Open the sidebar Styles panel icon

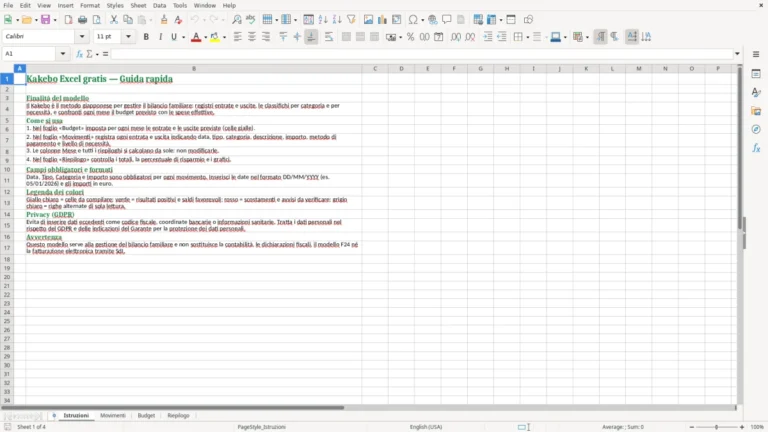[x=756, y=92]
